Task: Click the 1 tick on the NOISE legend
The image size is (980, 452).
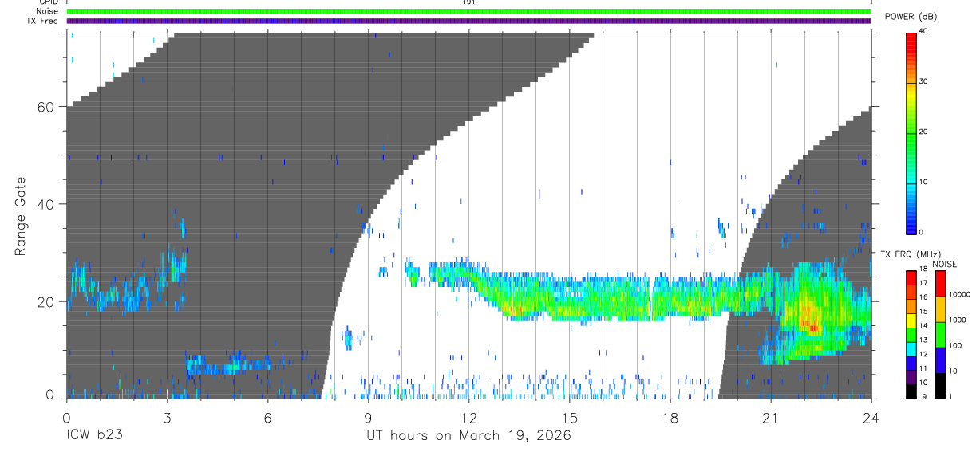Action: tap(950, 396)
